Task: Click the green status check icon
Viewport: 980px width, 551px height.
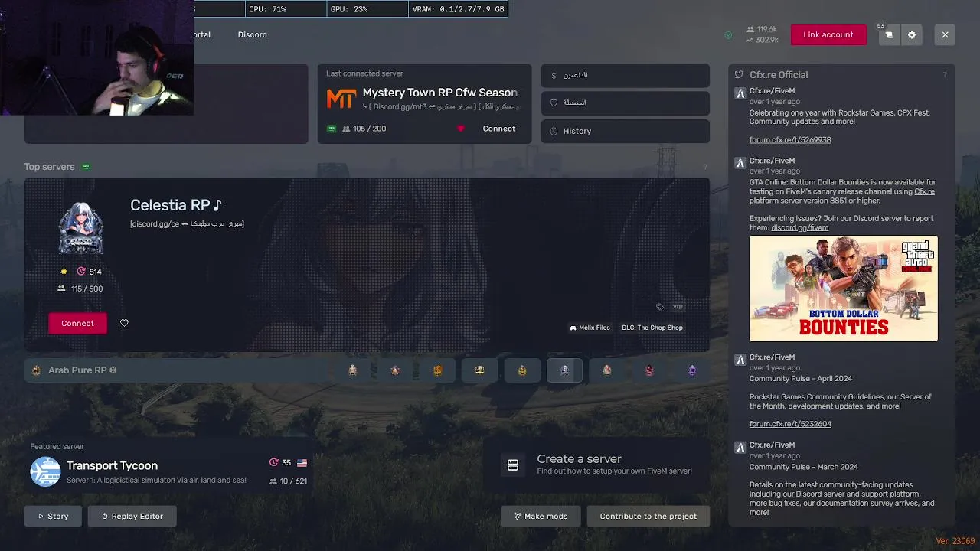Action: point(728,35)
